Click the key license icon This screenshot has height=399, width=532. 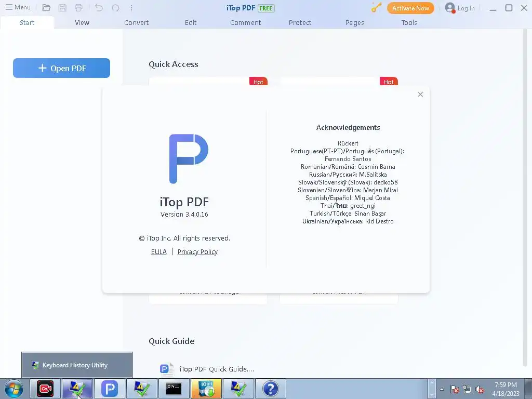pyautogui.click(x=376, y=8)
